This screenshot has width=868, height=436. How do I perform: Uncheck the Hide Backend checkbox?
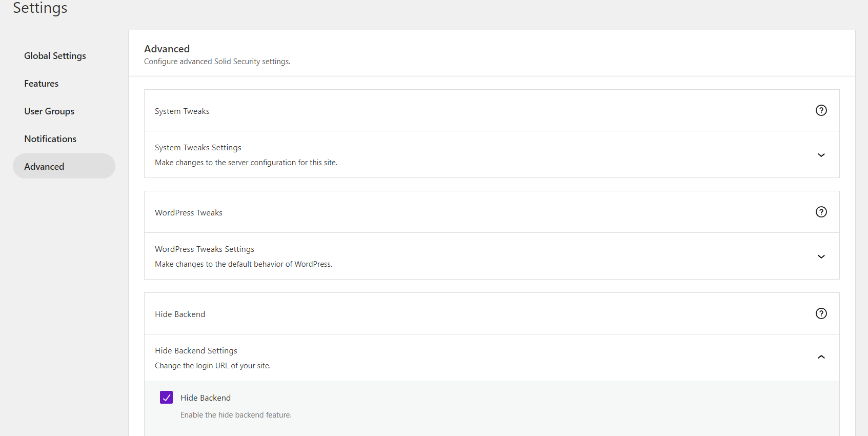pyautogui.click(x=166, y=398)
